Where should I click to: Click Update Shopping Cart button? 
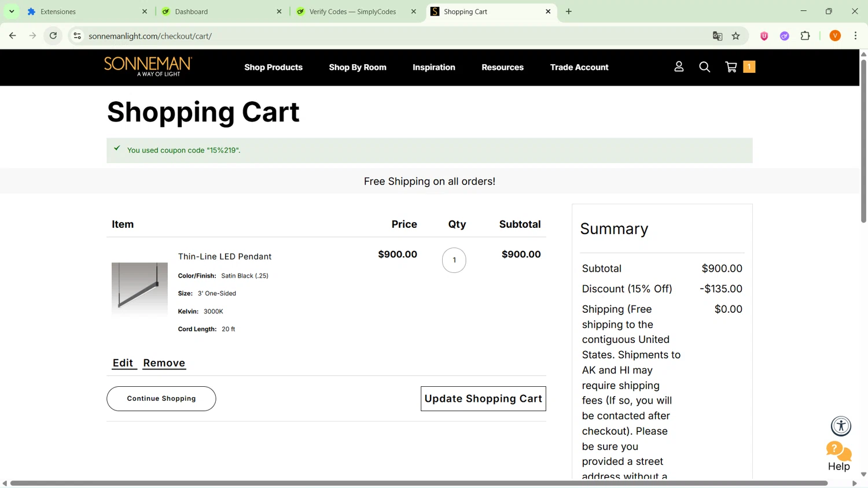point(483,399)
